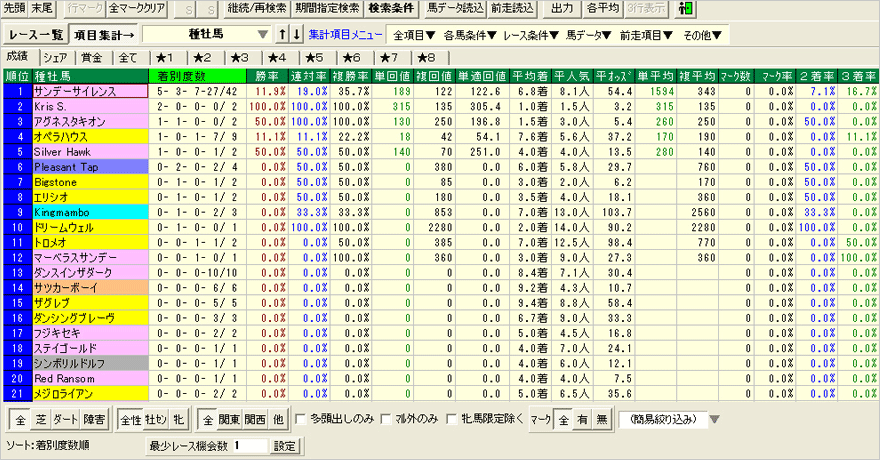Select row シンボリルドルフ
The image size is (880, 460).
90,364
